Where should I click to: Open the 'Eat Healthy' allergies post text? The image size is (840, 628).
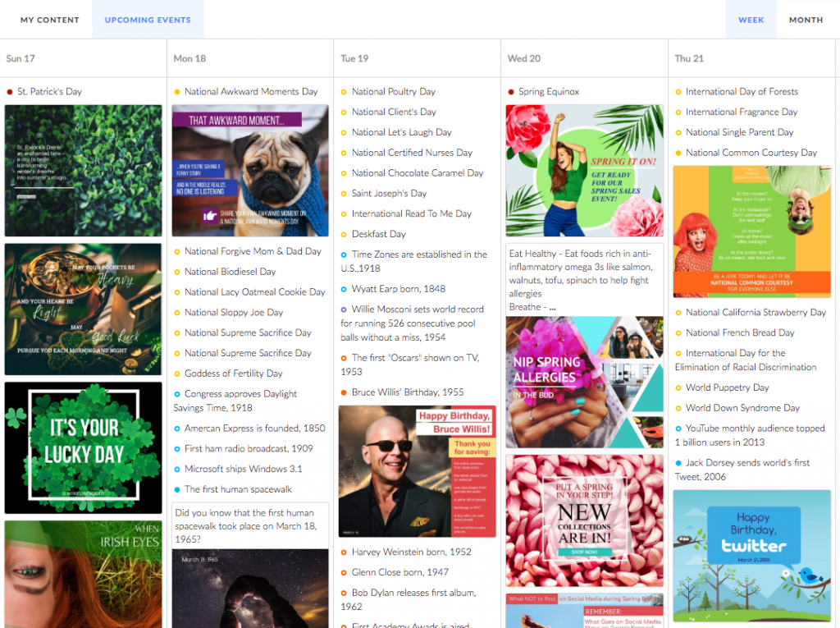pyautogui.click(x=584, y=280)
